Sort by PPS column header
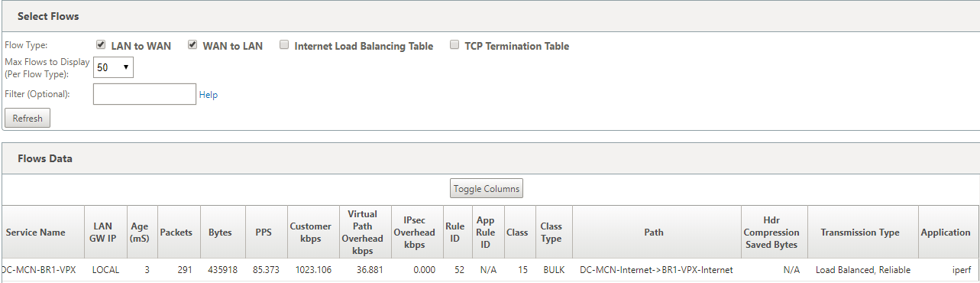Viewport: 980px width, 283px height. (264, 233)
